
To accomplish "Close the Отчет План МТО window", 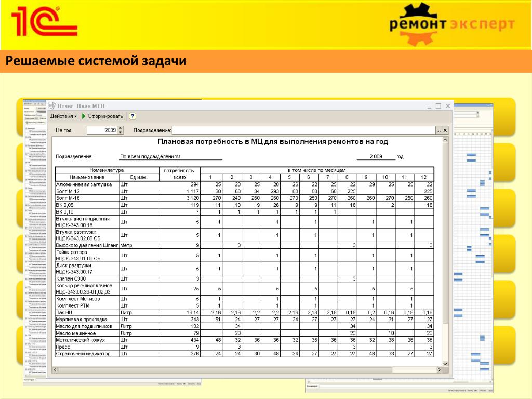I will [447, 106].
